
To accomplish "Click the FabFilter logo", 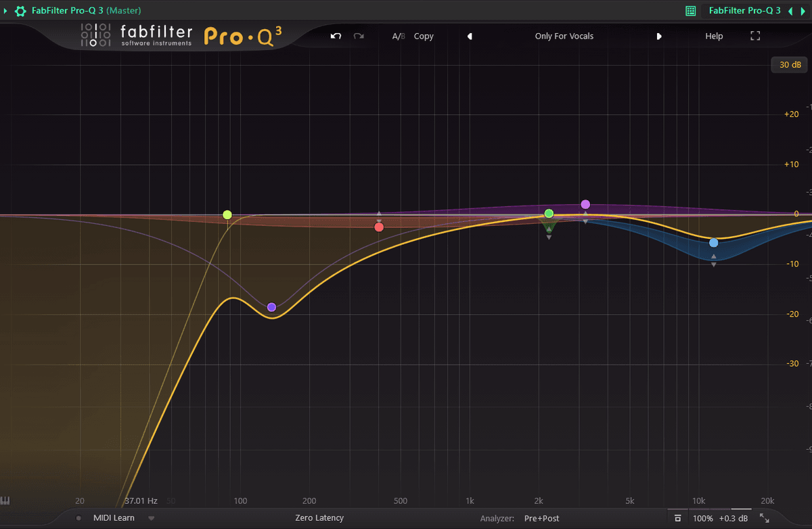I will tap(137, 35).
